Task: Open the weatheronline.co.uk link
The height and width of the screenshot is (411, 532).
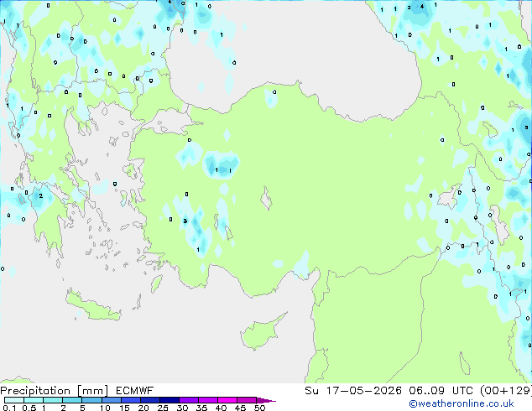Action: point(462,403)
